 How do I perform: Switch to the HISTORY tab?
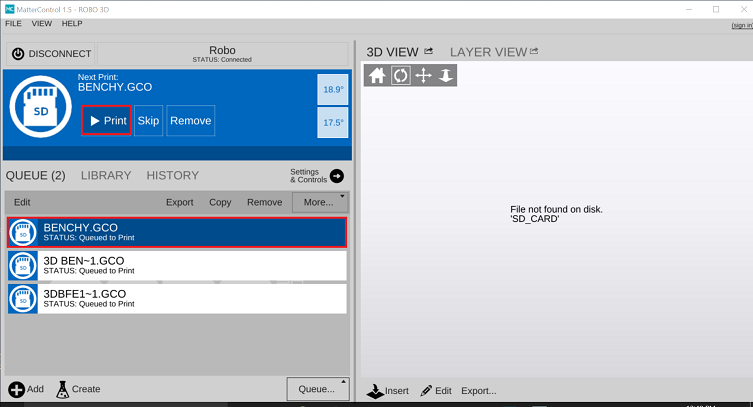pos(173,176)
